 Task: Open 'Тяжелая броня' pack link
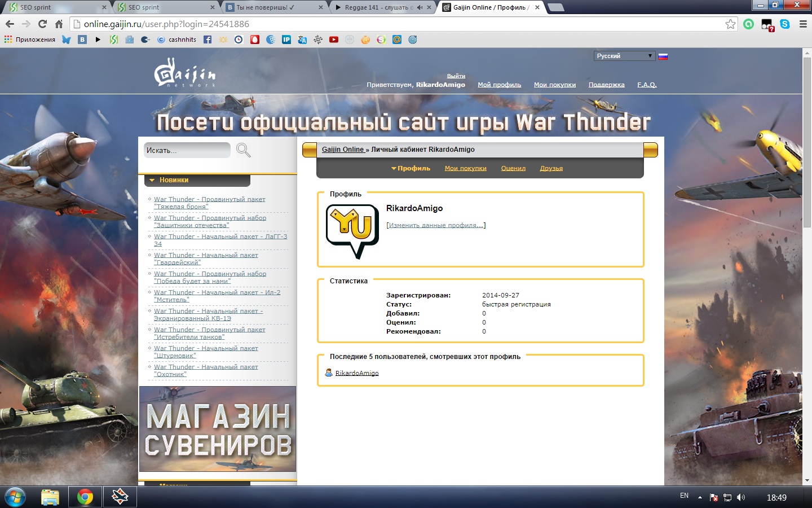tap(209, 203)
